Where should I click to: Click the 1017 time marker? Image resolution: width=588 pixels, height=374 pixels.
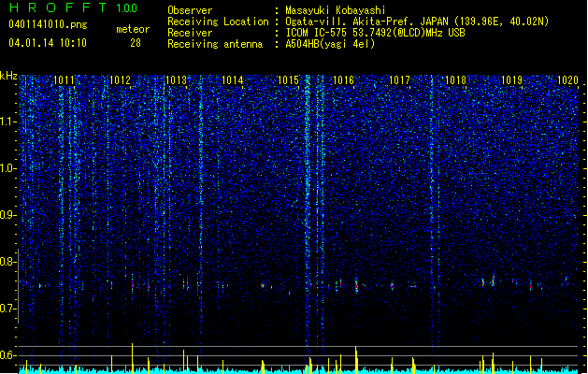click(400, 79)
